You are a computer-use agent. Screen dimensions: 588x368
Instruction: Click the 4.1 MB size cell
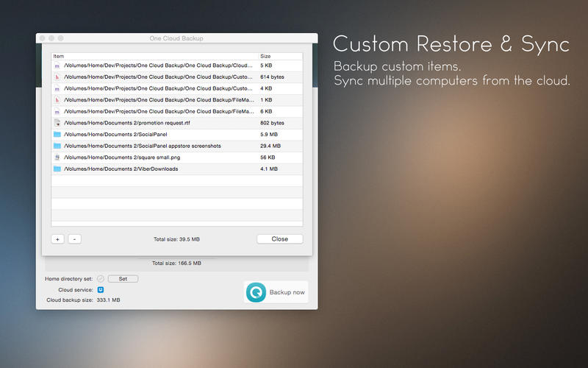pos(269,169)
